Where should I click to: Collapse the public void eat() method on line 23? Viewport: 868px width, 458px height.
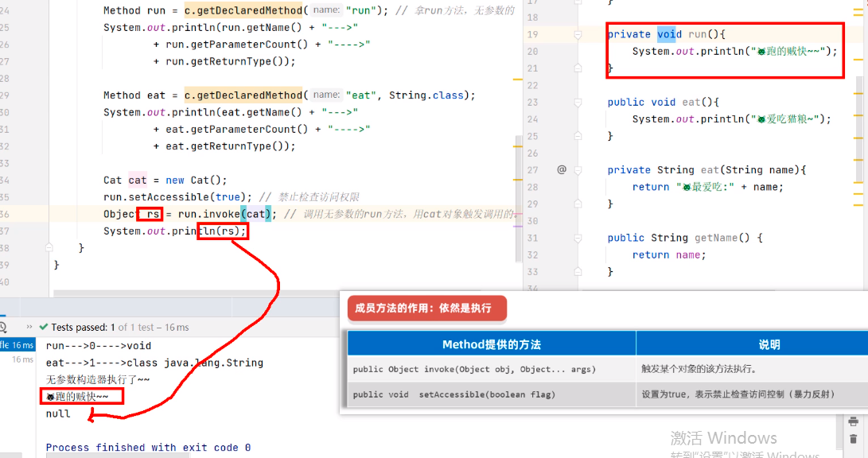click(578, 103)
